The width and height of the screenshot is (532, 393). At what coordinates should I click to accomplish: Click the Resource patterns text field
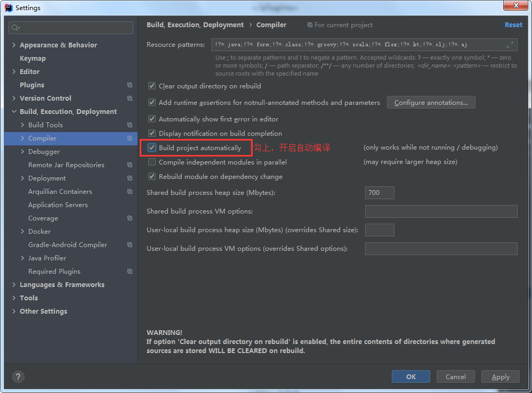(x=365, y=45)
